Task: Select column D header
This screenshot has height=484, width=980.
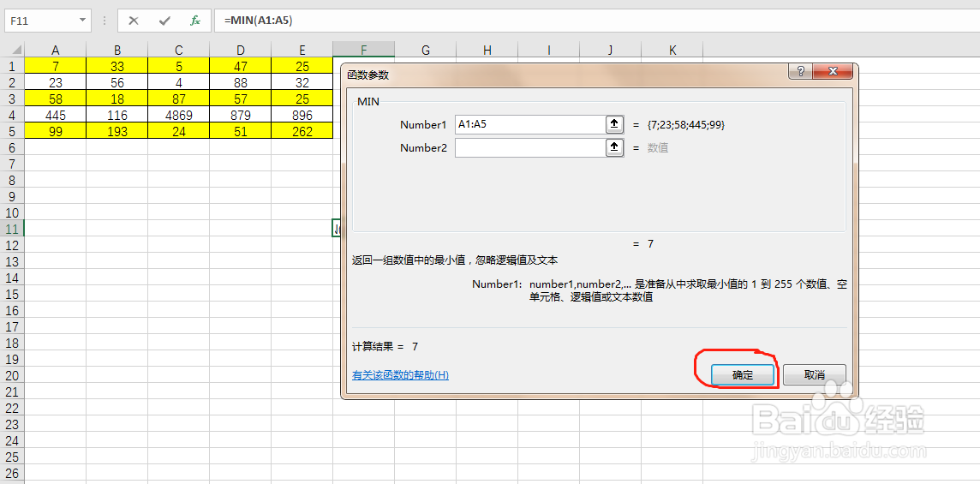Action: pos(241,50)
